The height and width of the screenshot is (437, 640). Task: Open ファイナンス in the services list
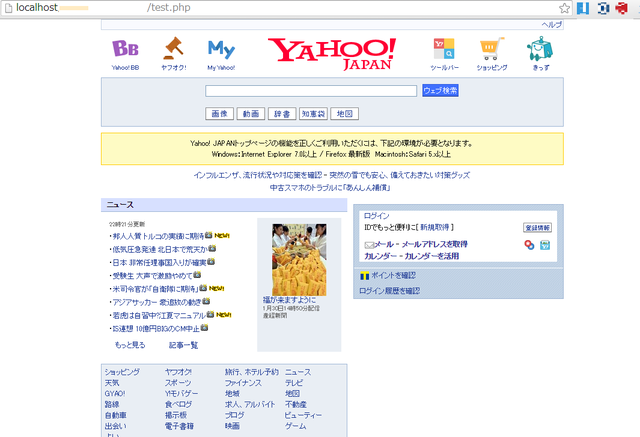coord(243,383)
